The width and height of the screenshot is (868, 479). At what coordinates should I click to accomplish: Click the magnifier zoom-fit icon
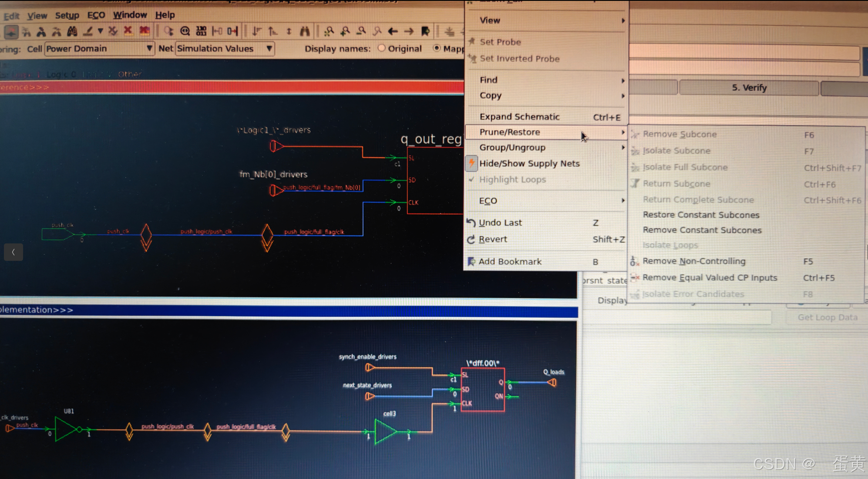pos(185,31)
